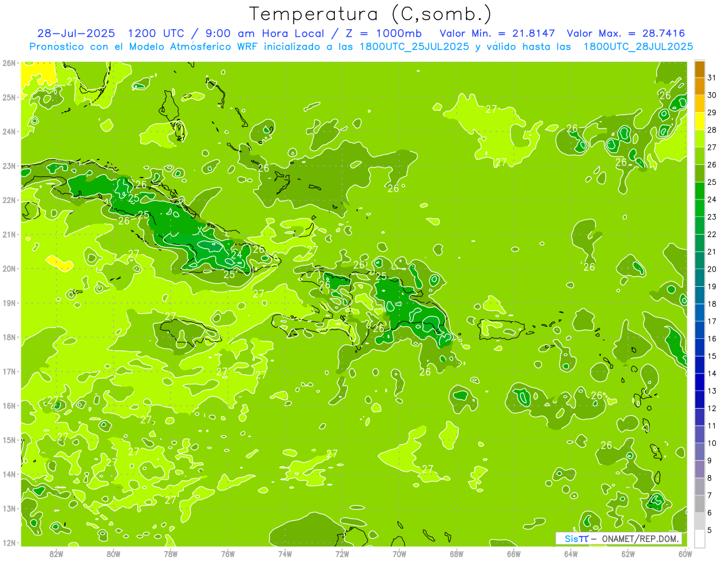Click the yellow color scale swatch between 28 and 29
This screenshot has width=728, height=562.
tap(700, 121)
